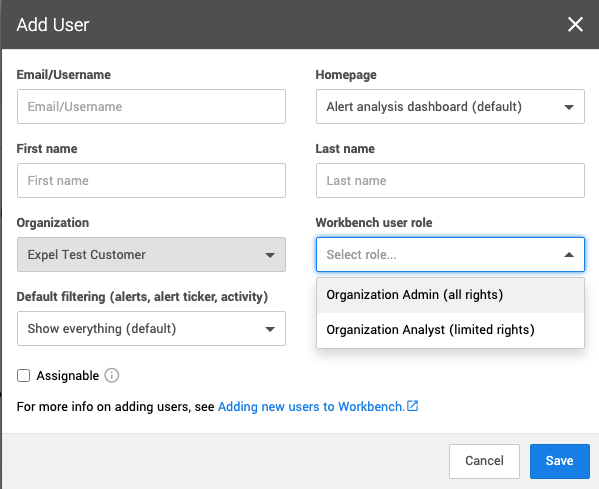Enable the Assignable checkbox
This screenshot has width=599, height=489.
click(23, 376)
